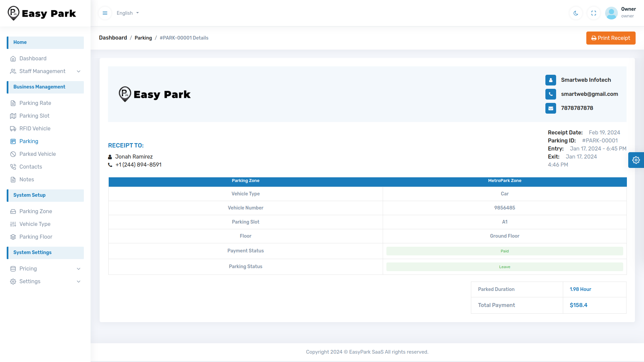Image resolution: width=644 pixels, height=362 pixels.
Task: Expand the Staff Management menu
Action: pos(42,71)
